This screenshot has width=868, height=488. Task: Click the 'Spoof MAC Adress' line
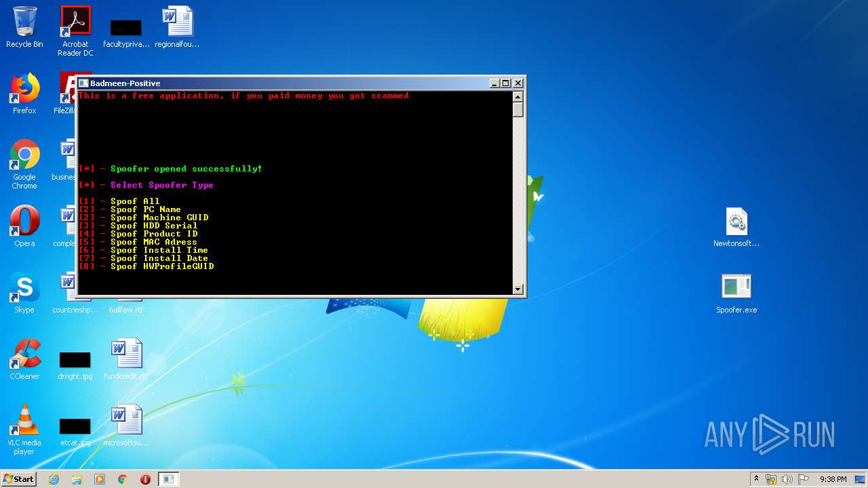point(138,242)
